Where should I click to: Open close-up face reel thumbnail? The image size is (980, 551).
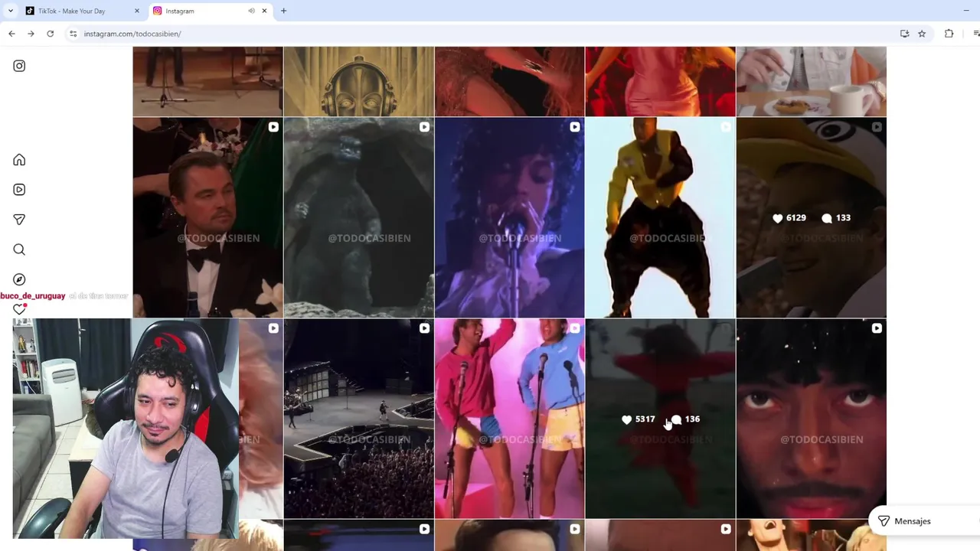tap(811, 419)
